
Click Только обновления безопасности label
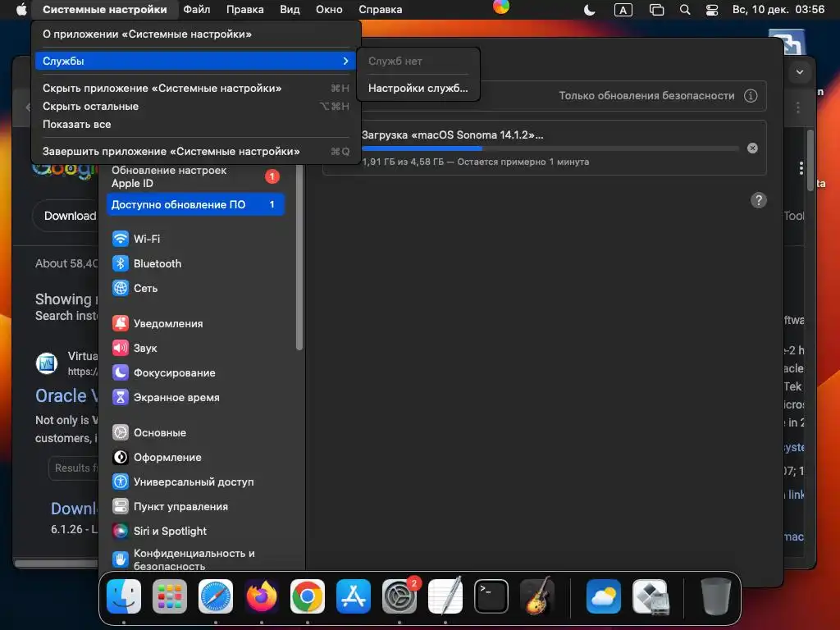pyautogui.click(x=646, y=96)
